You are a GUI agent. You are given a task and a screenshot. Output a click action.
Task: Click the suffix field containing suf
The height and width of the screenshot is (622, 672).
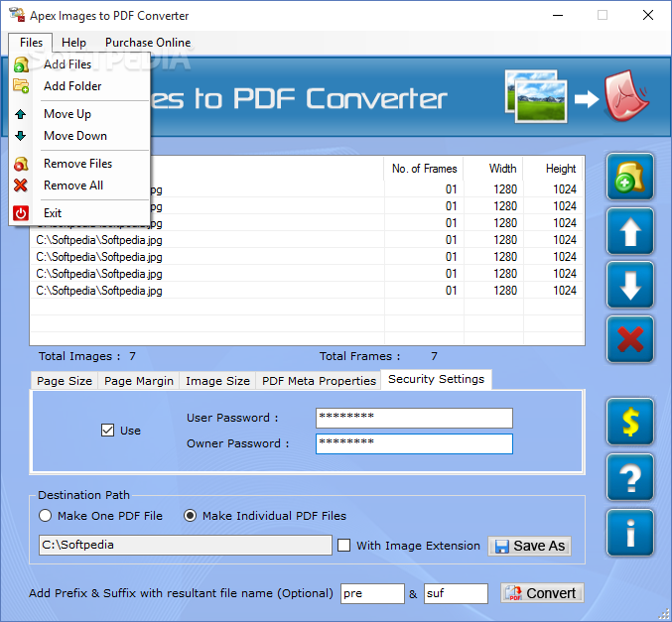(x=456, y=593)
